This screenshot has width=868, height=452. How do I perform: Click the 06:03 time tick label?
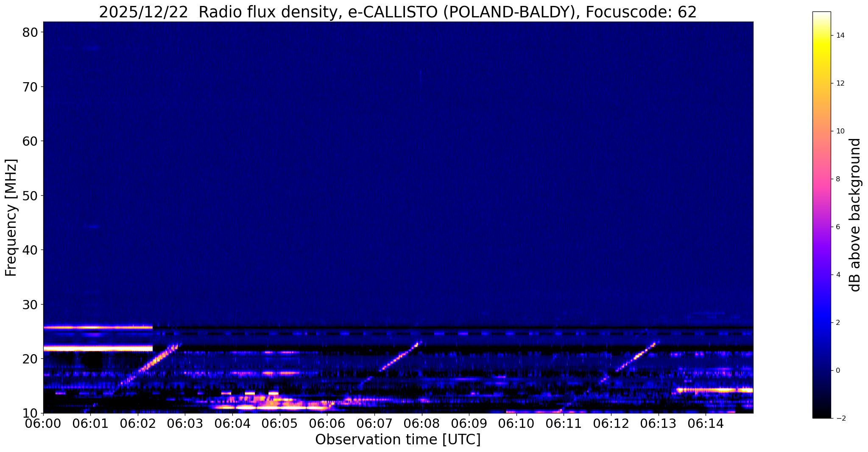point(185,423)
